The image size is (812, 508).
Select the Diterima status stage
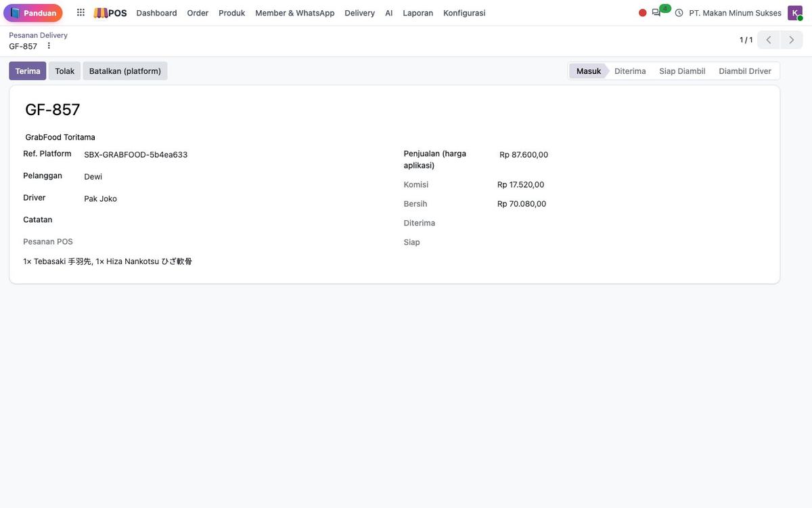click(x=630, y=71)
